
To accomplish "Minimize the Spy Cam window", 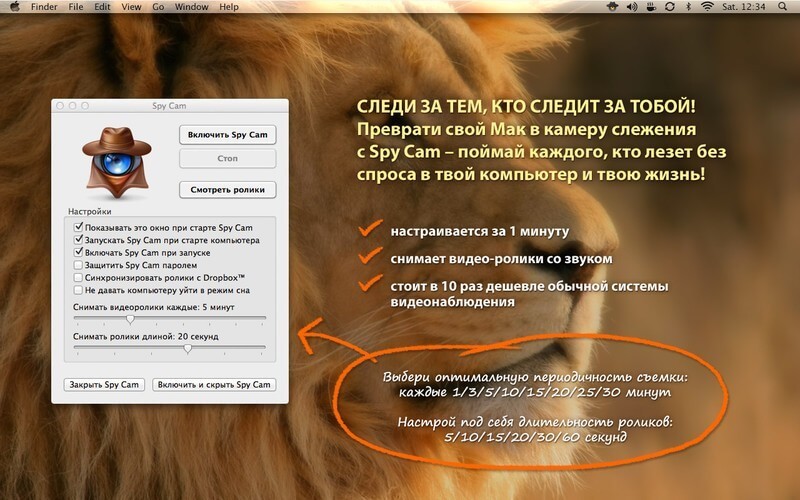I will [72, 106].
